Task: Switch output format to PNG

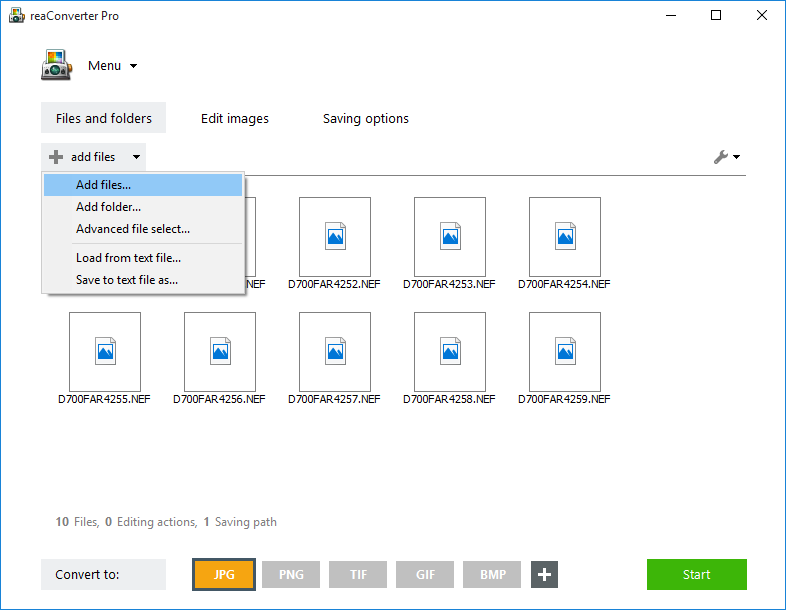Action: tap(291, 574)
